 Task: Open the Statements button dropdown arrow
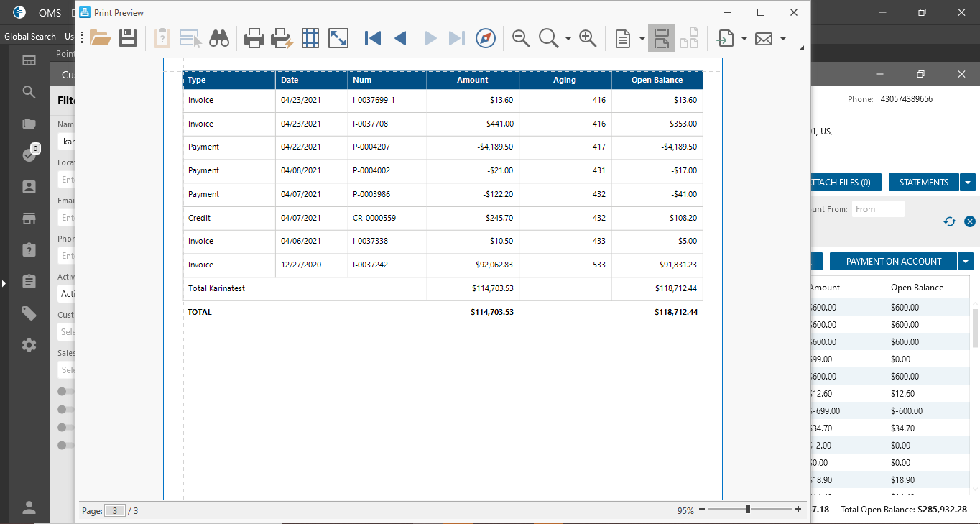click(x=969, y=183)
